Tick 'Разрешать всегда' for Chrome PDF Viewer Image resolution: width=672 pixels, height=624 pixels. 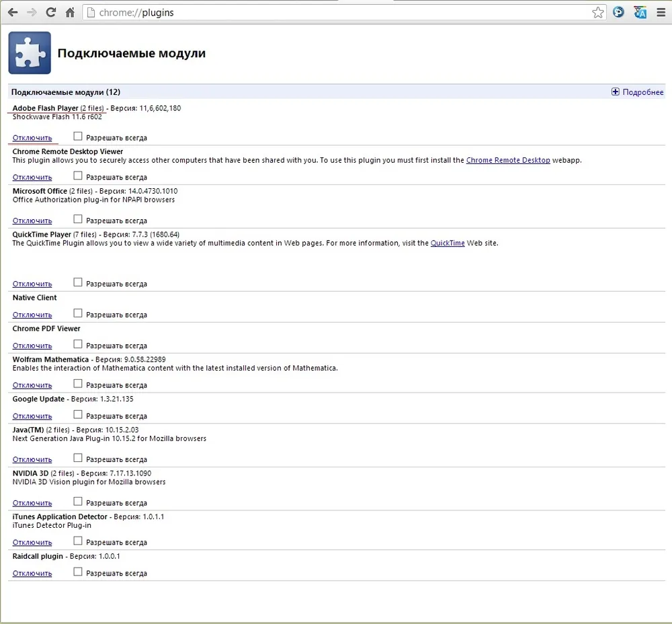click(x=78, y=344)
